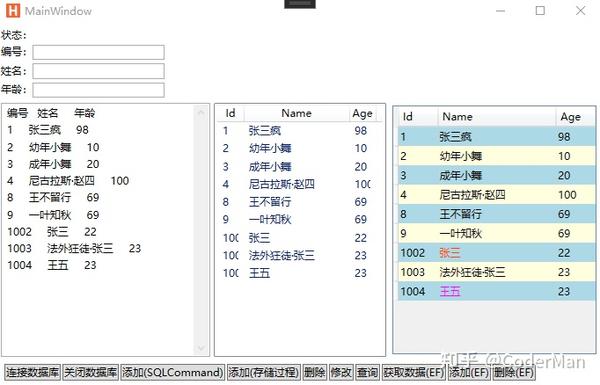Select row 1003 法外狂徒·张三 in right grid
Image resolution: width=600 pixels, height=385 pixels.
pos(496,272)
